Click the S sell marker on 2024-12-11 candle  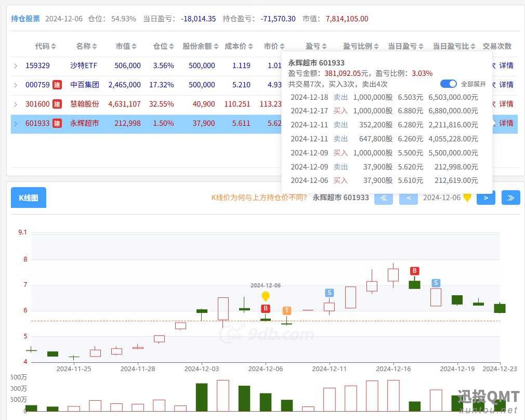tap(330, 293)
